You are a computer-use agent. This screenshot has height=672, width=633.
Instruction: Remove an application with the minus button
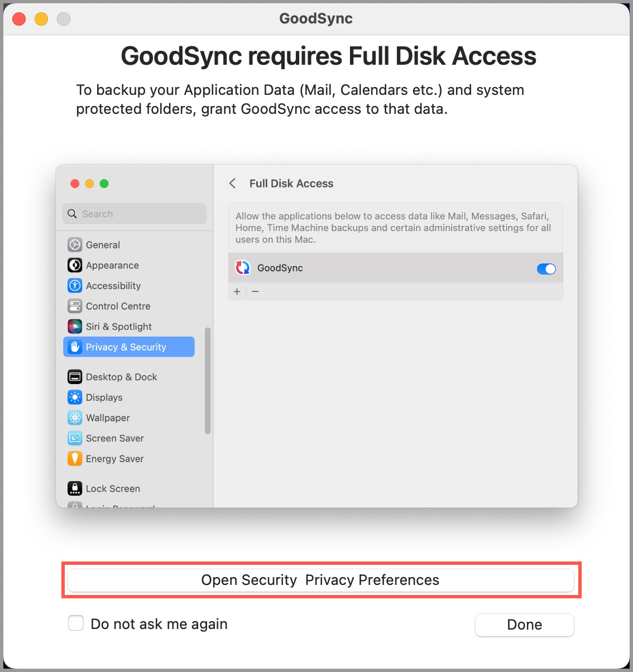click(255, 291)
